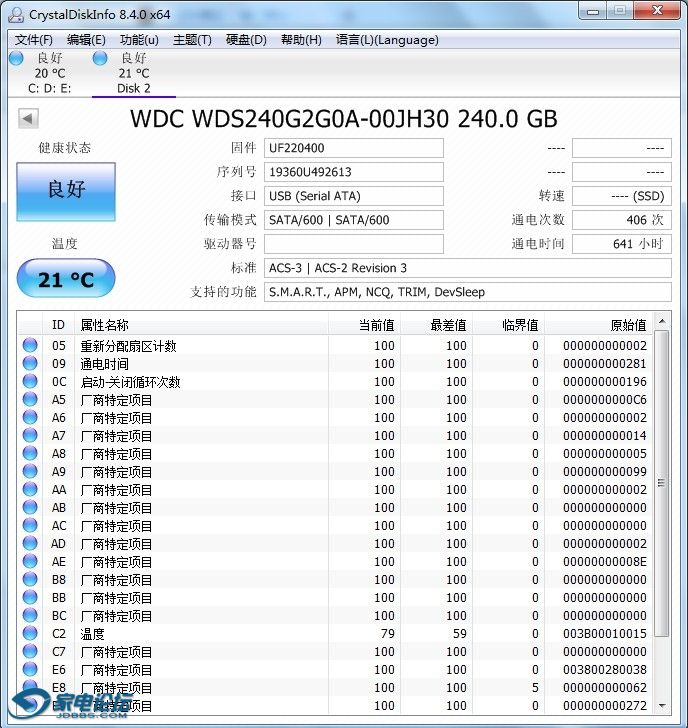The width and height of the screenshot is (688, 728).
Task: Click the previous disk arrow button
Action: pos(28,119)
